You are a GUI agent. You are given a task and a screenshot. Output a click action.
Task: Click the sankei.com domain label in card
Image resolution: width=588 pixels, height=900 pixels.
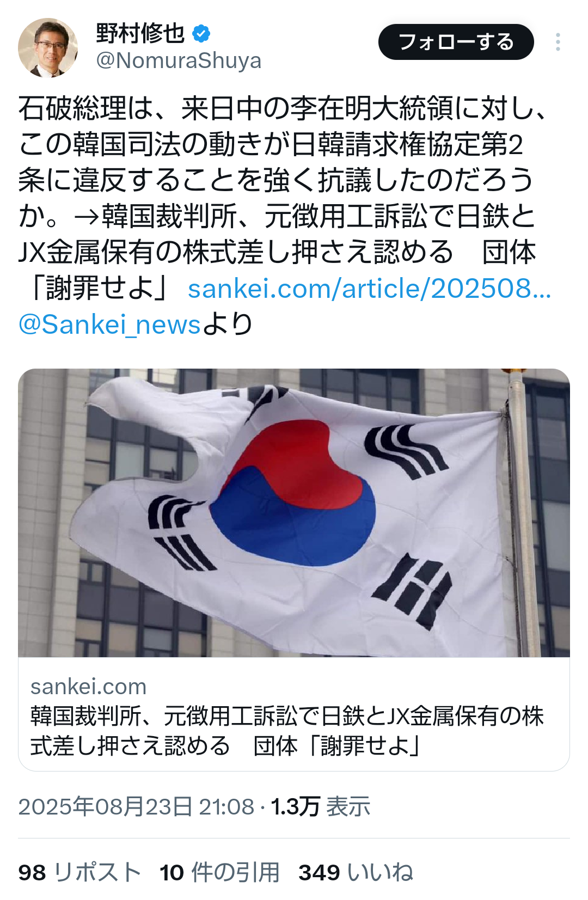point(89,687)
